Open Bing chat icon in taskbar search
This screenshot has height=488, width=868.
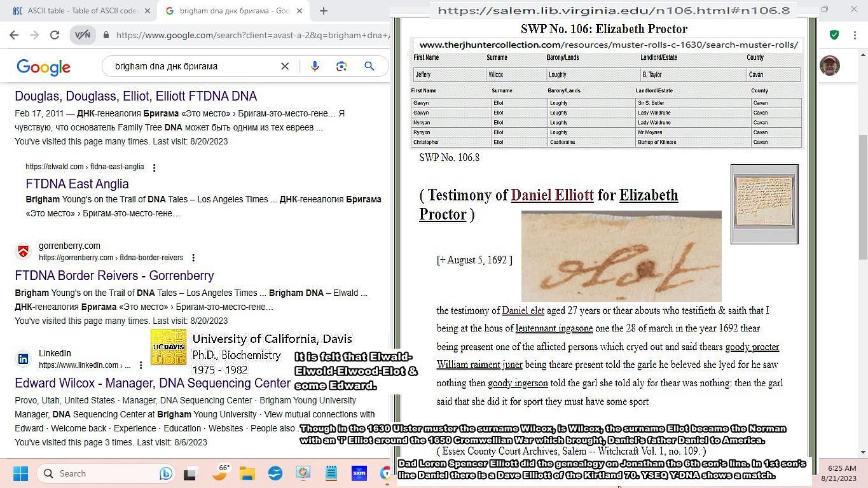165,474
